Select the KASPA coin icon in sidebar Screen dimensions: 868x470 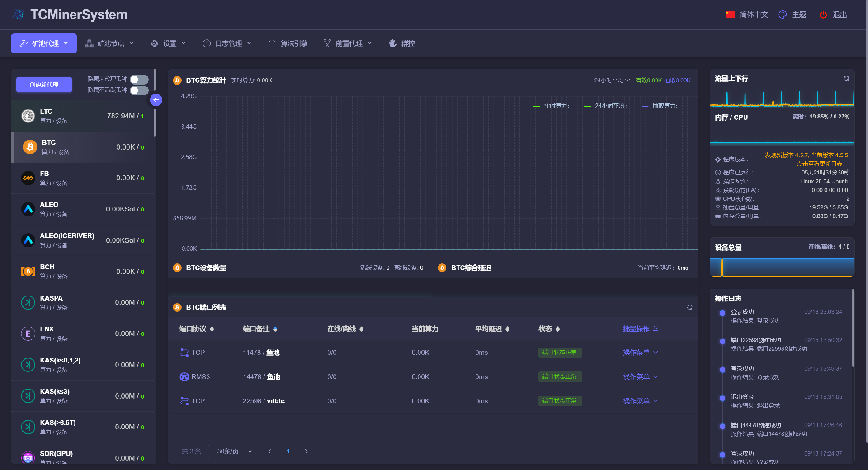pos(28,302)
